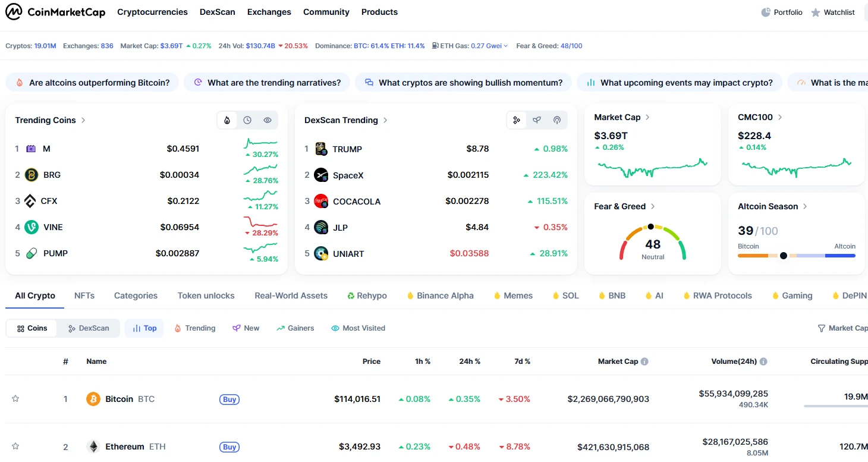Select the flame icon in Trending Coins
This screenshot has height=462, width=868.
tap(227, 120)
